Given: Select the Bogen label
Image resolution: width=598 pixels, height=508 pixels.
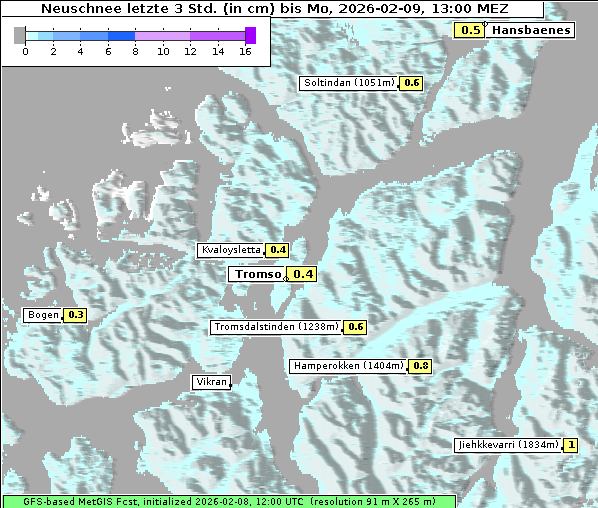Looking at the screenshot, I should (43, 315).
